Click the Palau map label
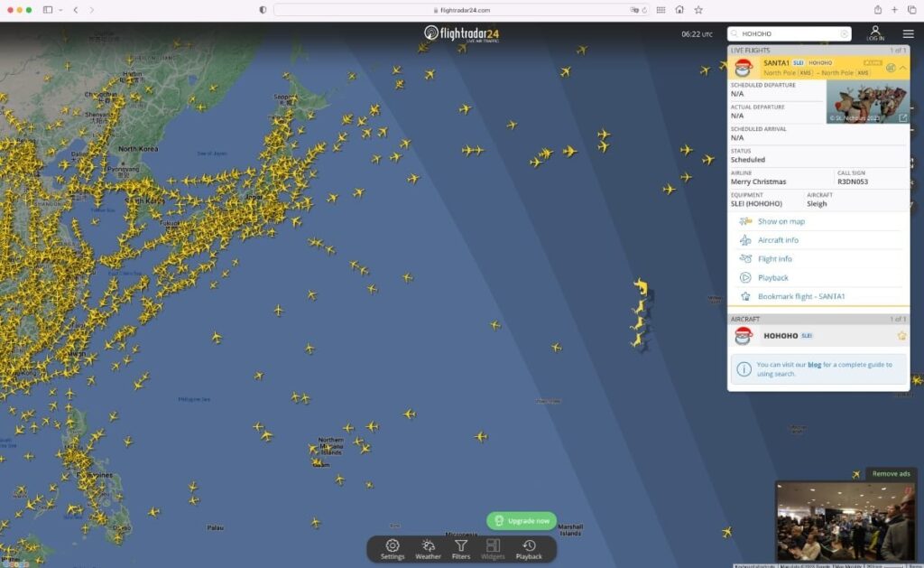Image resolution: width=924 pixels, height=568 pixels. tap(215, 527)
